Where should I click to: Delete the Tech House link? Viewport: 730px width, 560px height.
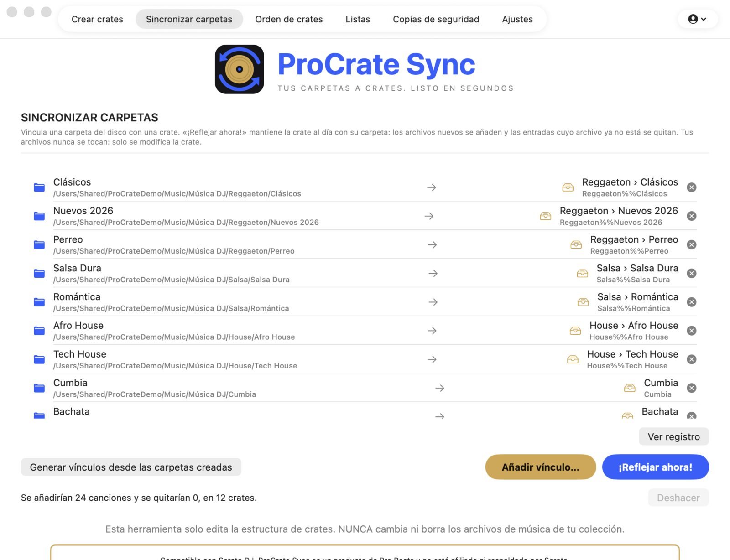pos(692,359)
